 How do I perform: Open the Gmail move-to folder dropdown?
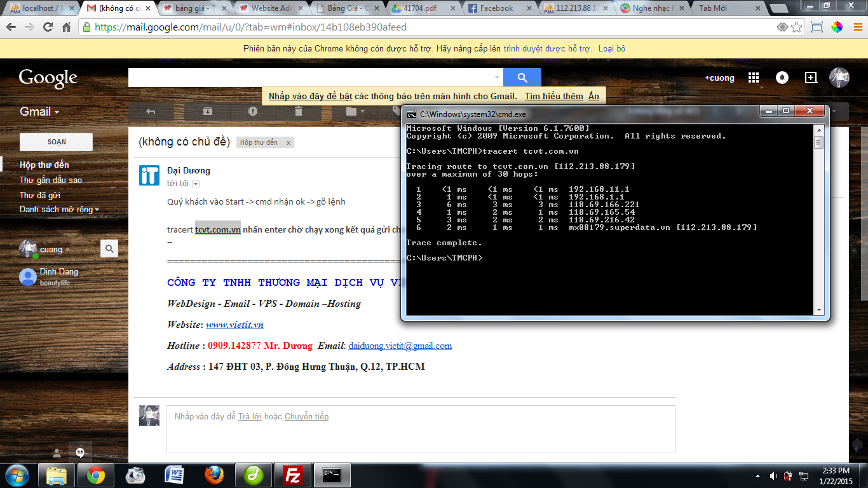pos(355,111)
